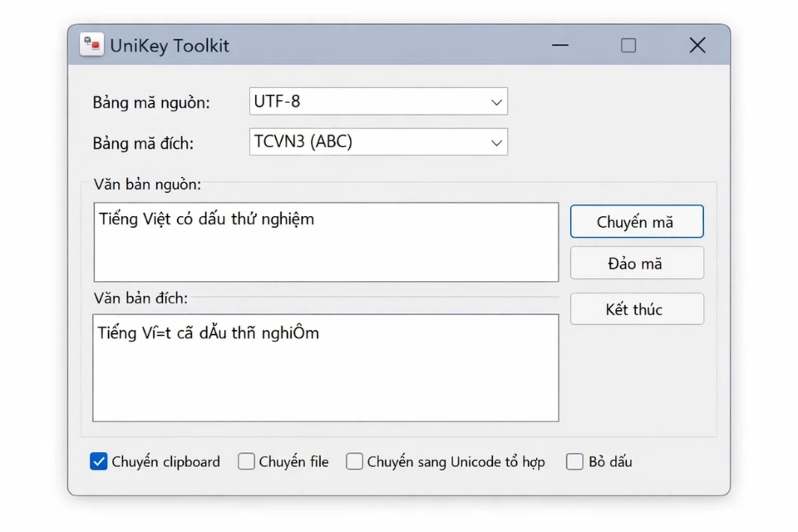Viewport: 798px width, 532px height.
Task: Enable the Bỏ dấu checkbox
Action: pyautogui.click(x=574, y=461)
